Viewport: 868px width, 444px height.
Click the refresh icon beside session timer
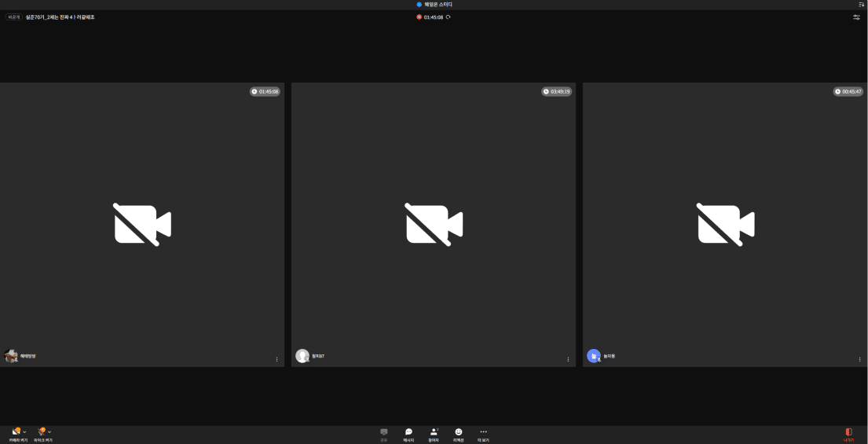(449, 17)
